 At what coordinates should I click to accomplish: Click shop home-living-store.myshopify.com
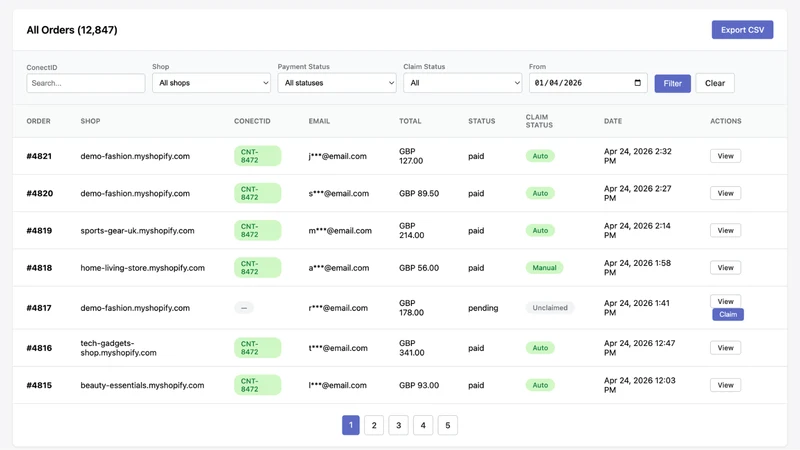coord(142,268)
